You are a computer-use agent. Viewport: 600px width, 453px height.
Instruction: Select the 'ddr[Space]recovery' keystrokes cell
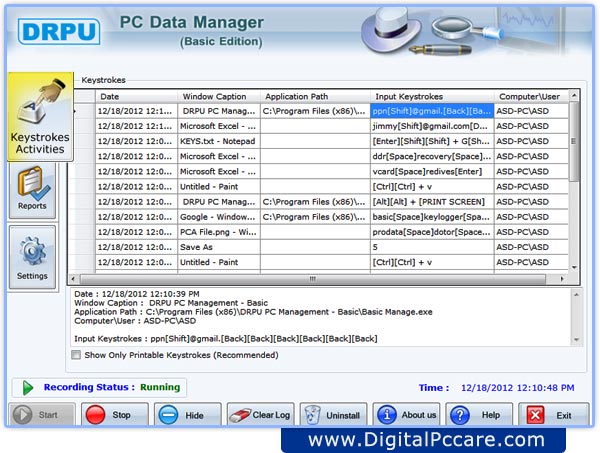(432, 156)
